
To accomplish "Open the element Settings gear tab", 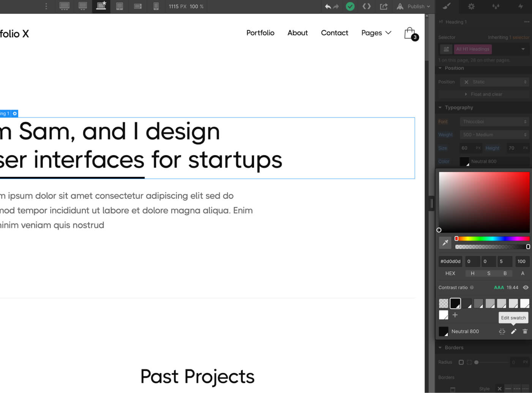I will pyautogui.click(x=471, y=6).
